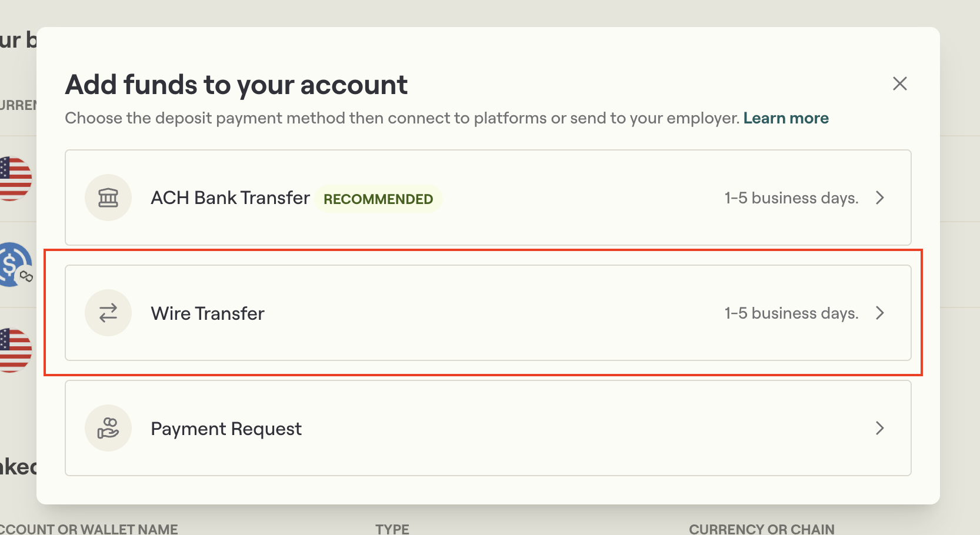Expand the Wire Transfer chevron
This screenshot has height=535, width=980.
879,313
